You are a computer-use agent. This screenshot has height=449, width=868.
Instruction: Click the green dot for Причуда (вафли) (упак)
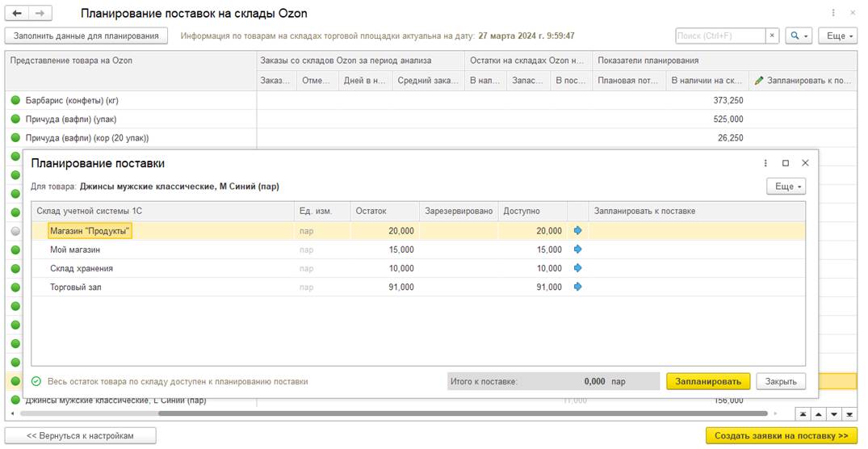(15, 120)
